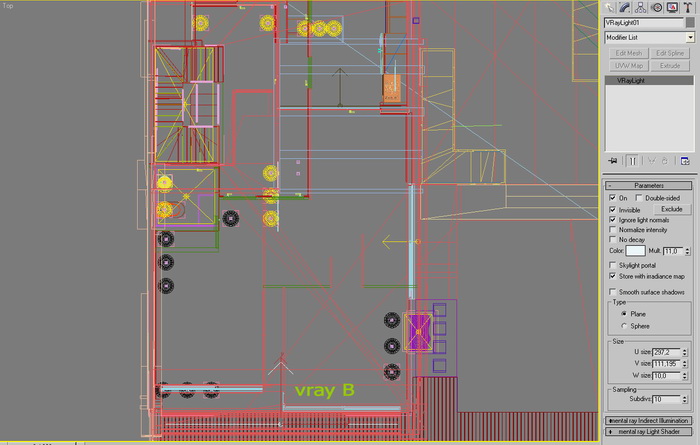Viewport: 700px width, 445px height.
Task: Click the Make Unique stack icon
Action: (652, 161)
